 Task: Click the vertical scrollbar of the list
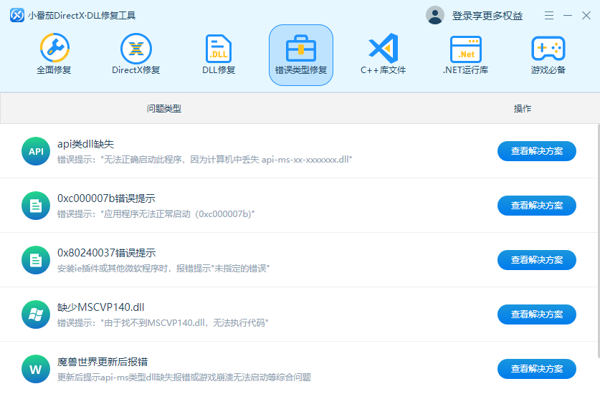pos(598,241)
